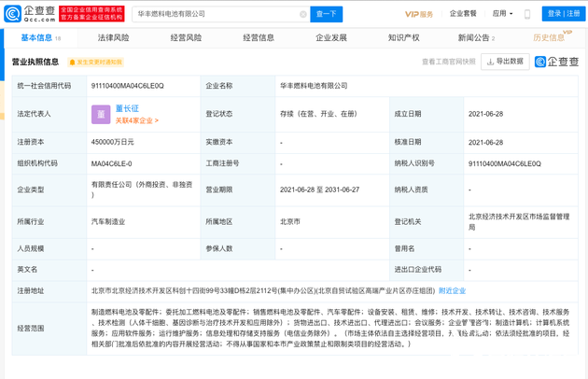Select registration authority 北京经济技术开发区市场监督管理局
This screenshot has width=588, height=379.
519,222
